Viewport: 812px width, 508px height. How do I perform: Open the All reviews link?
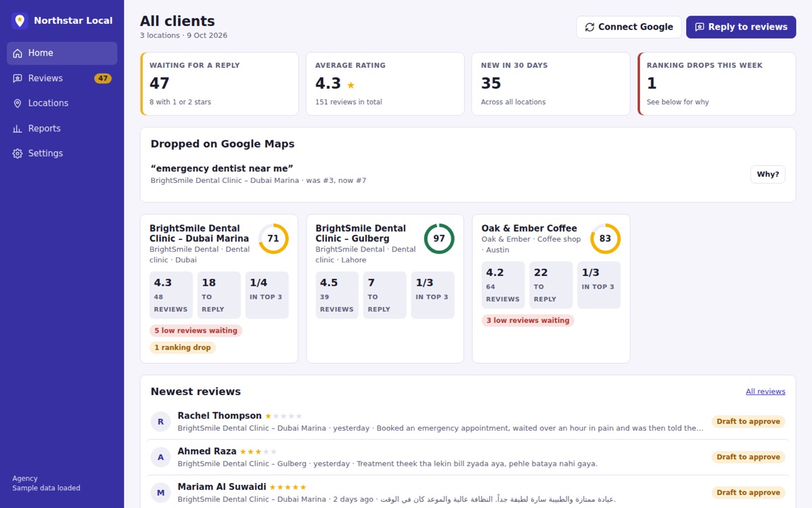click(x=765, y=391)
